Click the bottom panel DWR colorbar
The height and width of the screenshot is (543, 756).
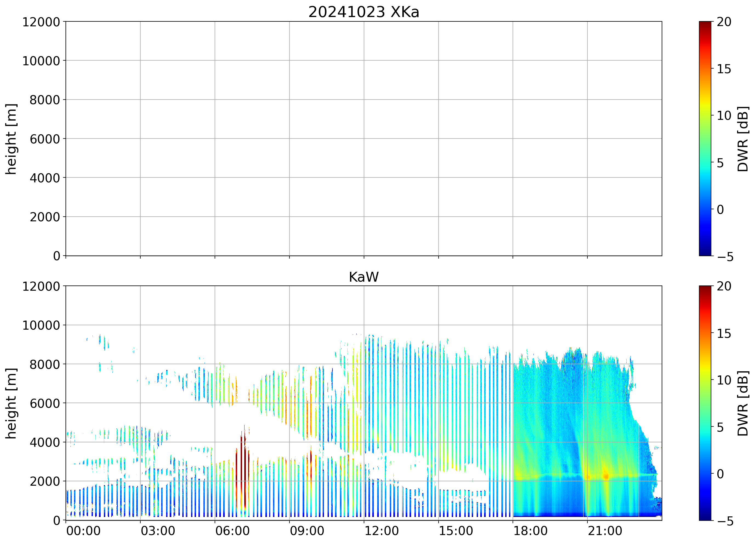tap(705, 403)
